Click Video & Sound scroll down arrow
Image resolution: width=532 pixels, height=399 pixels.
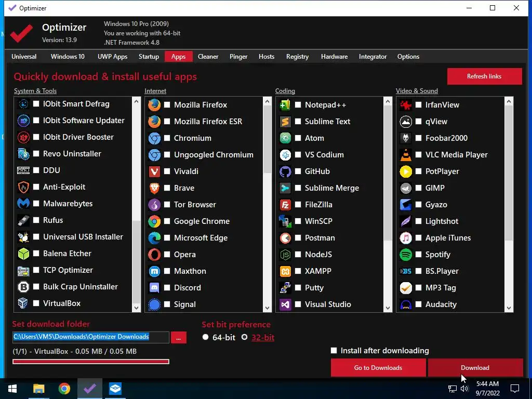click(509, 308)
